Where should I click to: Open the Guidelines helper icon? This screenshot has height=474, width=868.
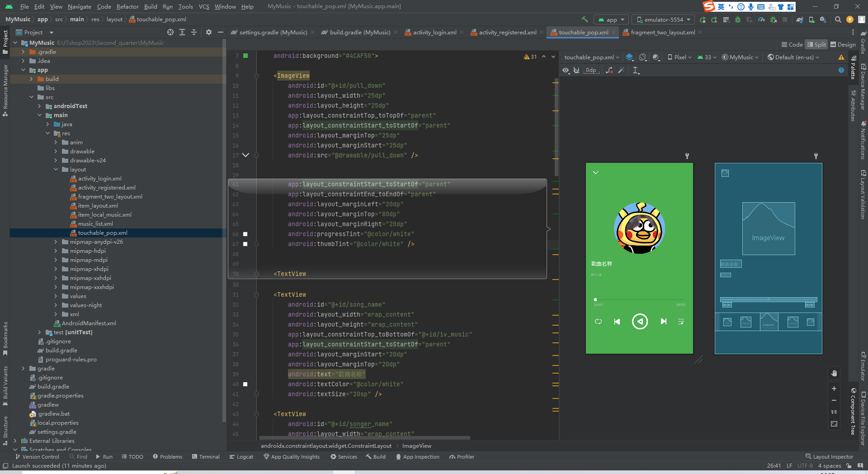[x=636, y=70]
